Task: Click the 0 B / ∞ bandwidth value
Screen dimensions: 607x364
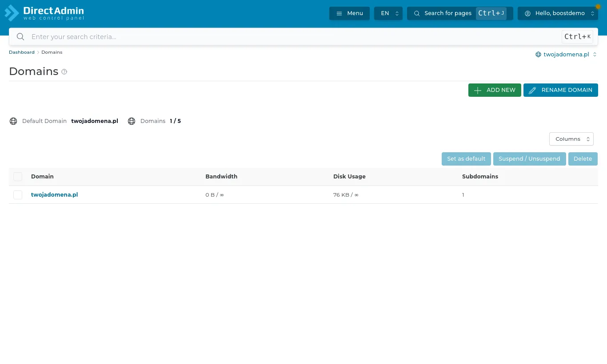Action: [x=215, y=195]
